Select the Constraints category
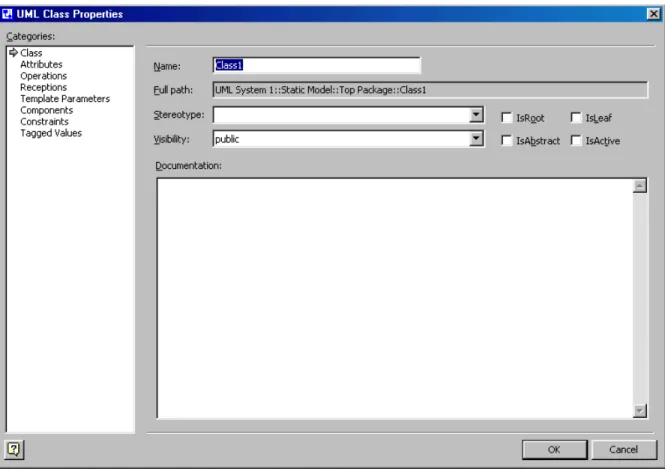 44,122
